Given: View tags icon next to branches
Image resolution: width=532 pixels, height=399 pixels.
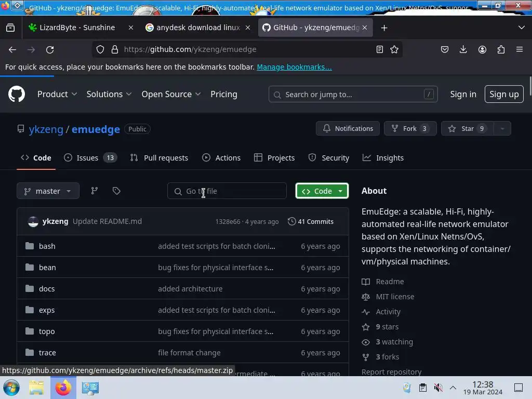Looking at the screenshot, I should [x=116, y=191].
